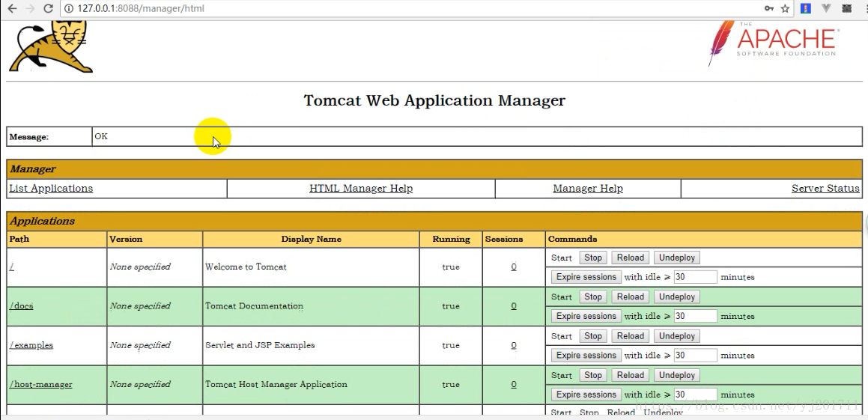Stop the Tomcat Documentation application
This screenshot has height=420, width=868.
[593, 296]
